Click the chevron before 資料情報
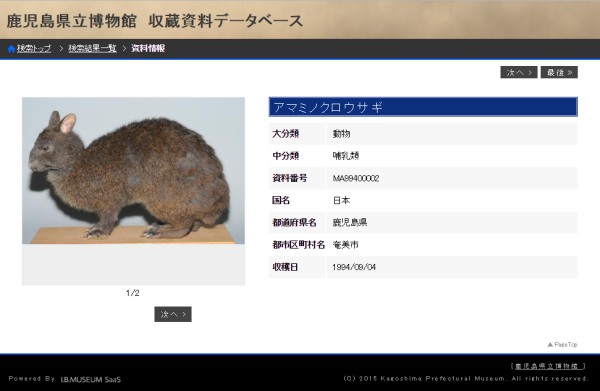Screen dimensions: 600x391 pyautogui.click(x=124, y=49)
